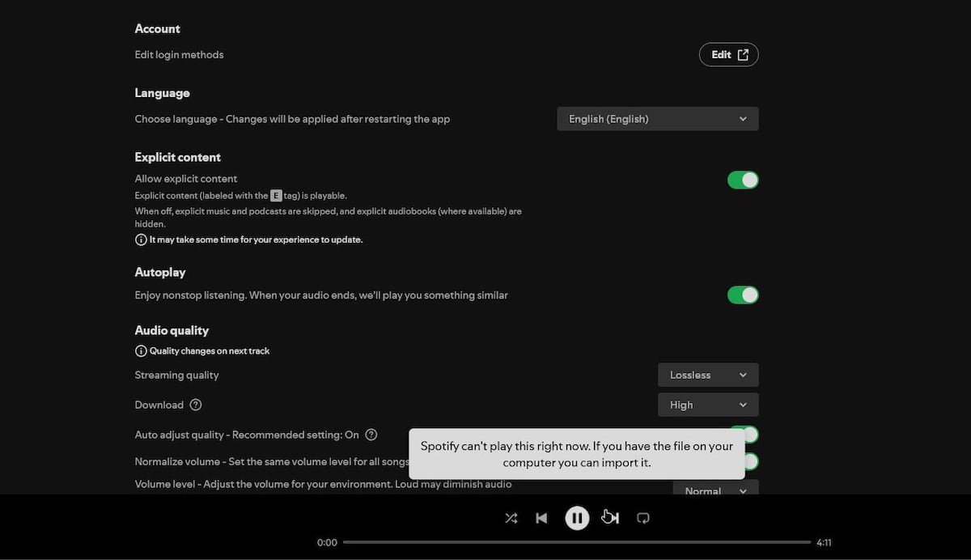Skip to the next track
The width and height of the screenshot is (971, 560).
pos(609,517)
